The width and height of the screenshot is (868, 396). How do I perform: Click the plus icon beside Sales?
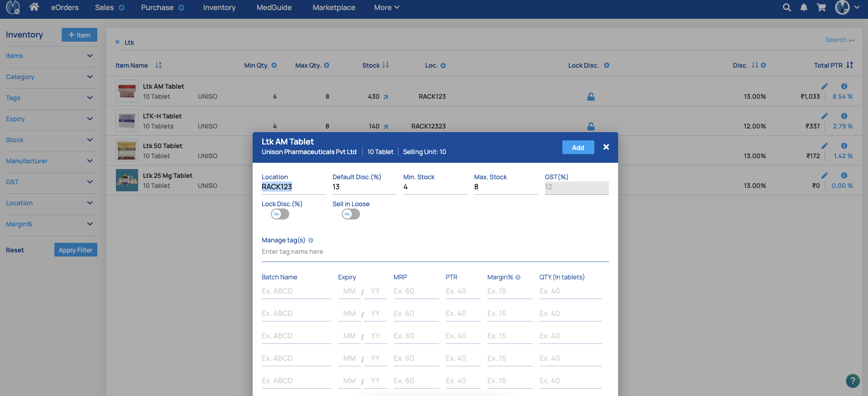pyautogui.click(x=122, y=8)
